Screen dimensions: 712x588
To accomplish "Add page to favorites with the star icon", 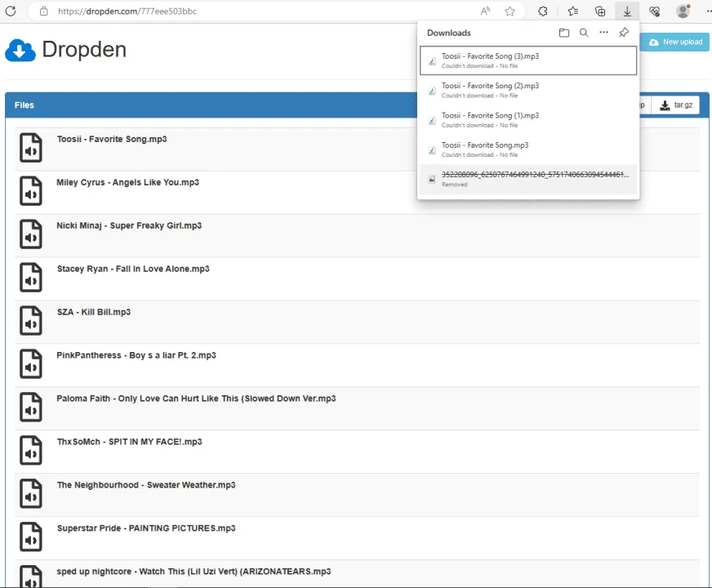I will tap(510, 11).
